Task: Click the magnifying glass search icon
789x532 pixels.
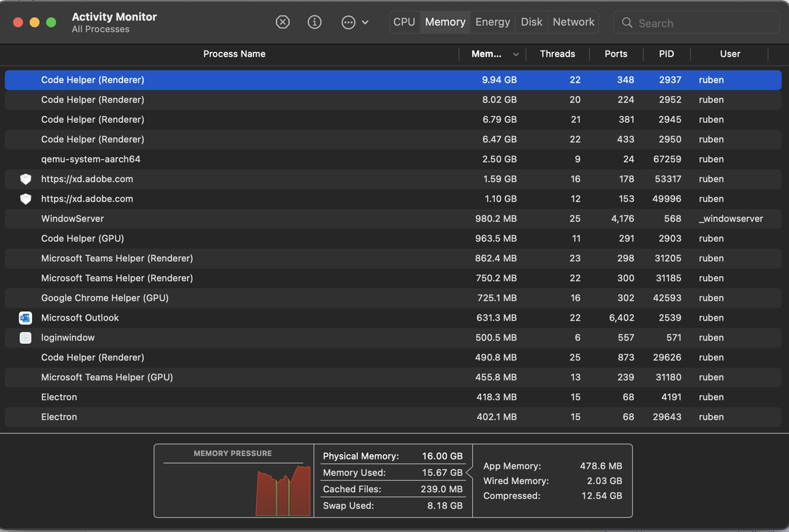Action: click(627, 23)
